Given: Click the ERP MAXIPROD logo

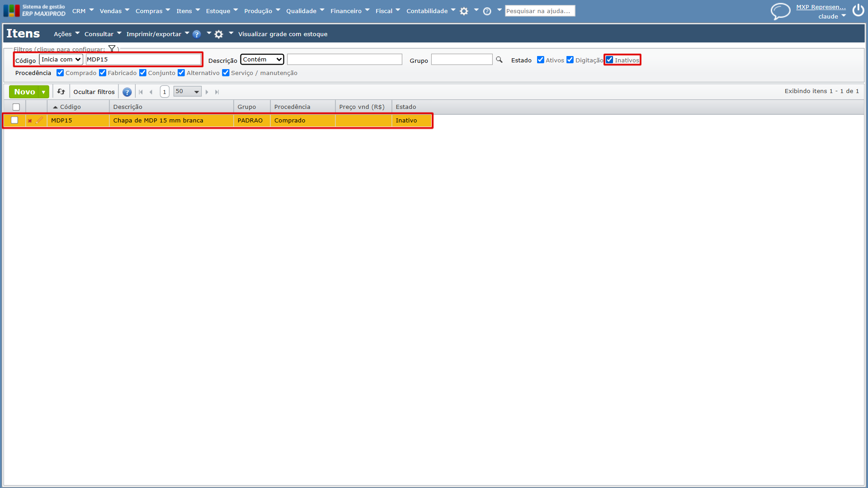Looking at the screenshot, I should point(35,10).
